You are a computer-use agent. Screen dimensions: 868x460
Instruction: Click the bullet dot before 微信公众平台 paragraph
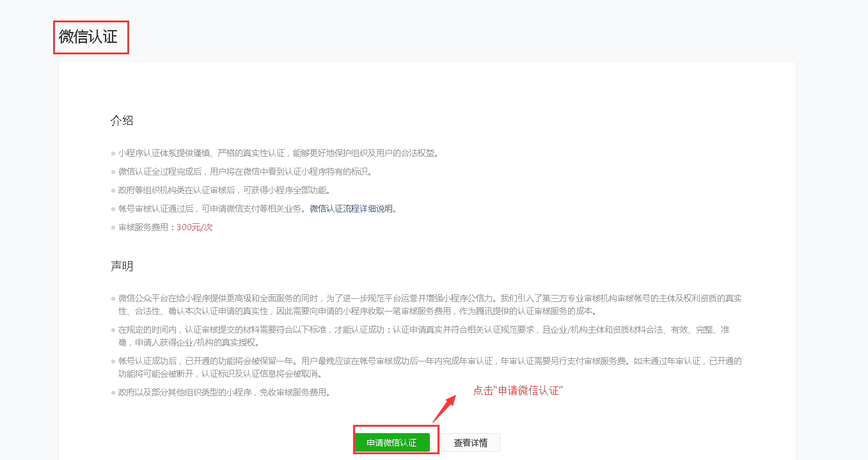(x=113, y=299)
